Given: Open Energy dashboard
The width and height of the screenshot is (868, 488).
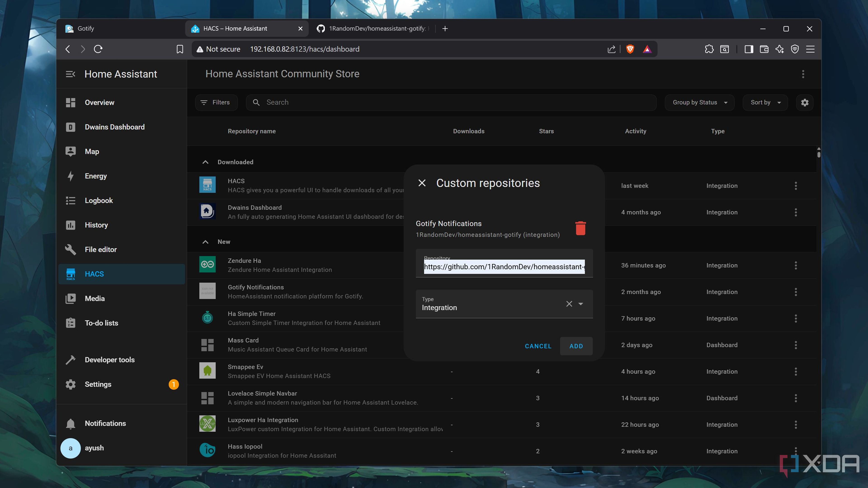Looking at the screenshot, I should coord(122,176).
